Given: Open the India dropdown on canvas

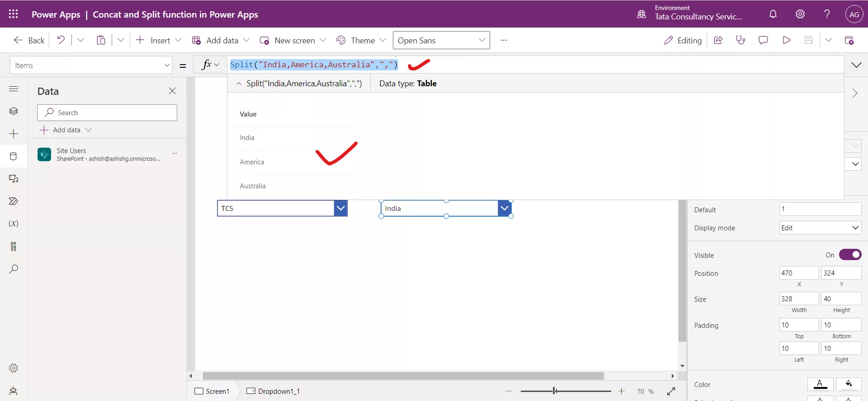Looking at the screenshot, I should pos(504,208).
